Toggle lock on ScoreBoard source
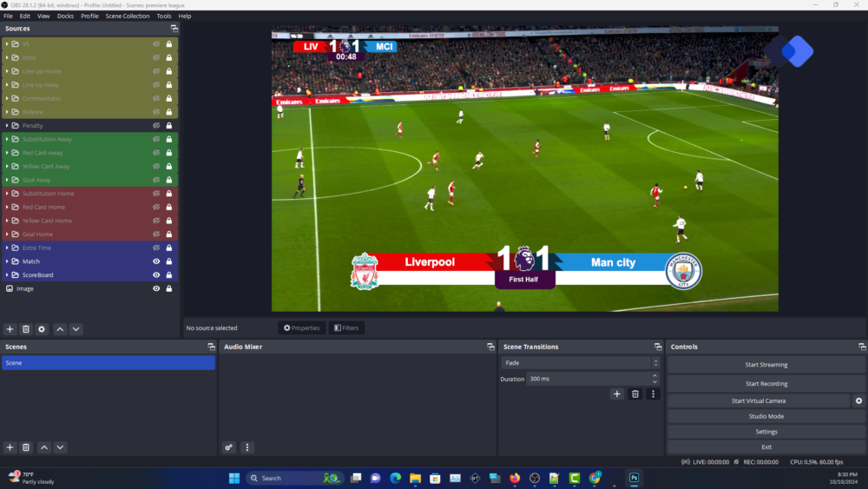 click(x=169, y=274)
